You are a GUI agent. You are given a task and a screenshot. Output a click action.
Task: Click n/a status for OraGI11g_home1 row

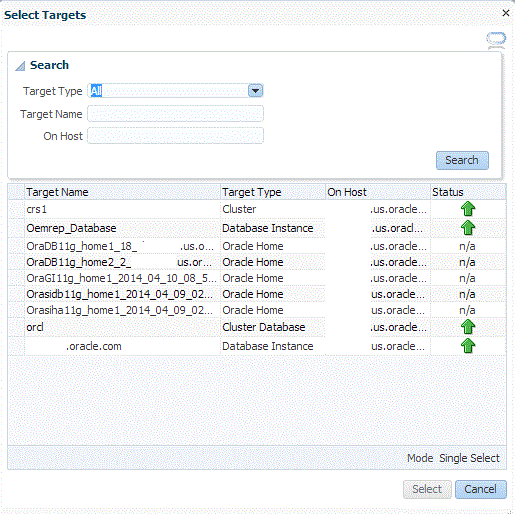tap(467, 278)
